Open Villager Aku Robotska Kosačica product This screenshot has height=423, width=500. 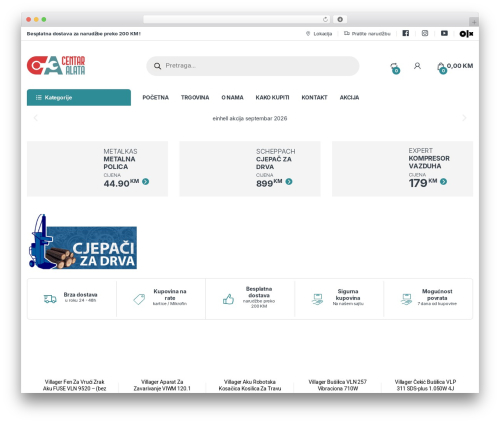click(250, 385)
